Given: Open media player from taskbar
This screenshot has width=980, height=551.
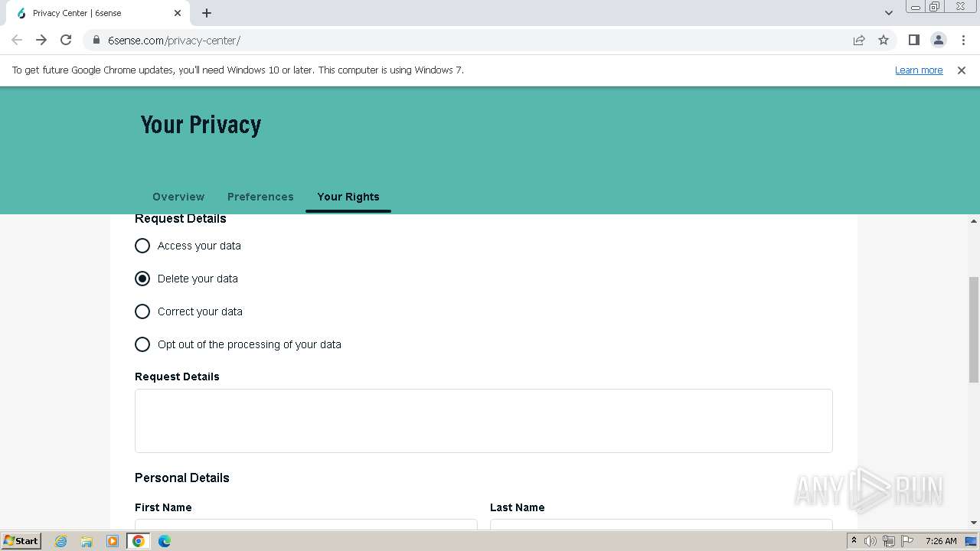Looking at the screenshot, I should tap(113, 541).
